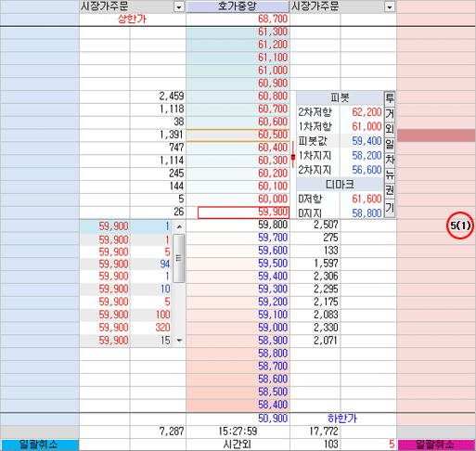The height and width of the screenshot is (451, 476).
Task: Click price 68,700 upper limit cell
Action: pyautogui.click(x=238, y=19)
